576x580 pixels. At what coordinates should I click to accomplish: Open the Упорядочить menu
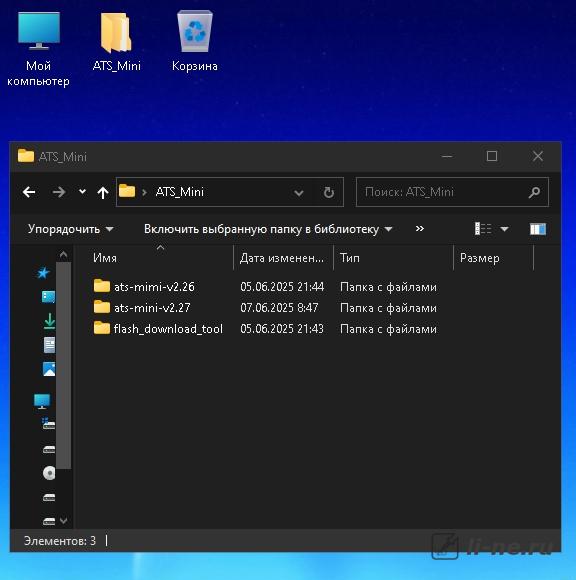point(70,229)
